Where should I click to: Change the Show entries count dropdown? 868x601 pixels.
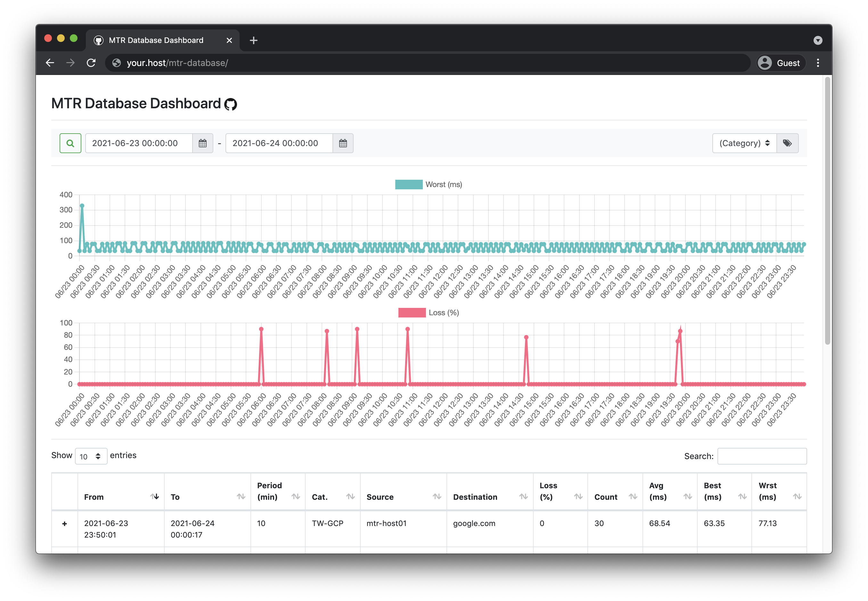[x=91, y=456]
